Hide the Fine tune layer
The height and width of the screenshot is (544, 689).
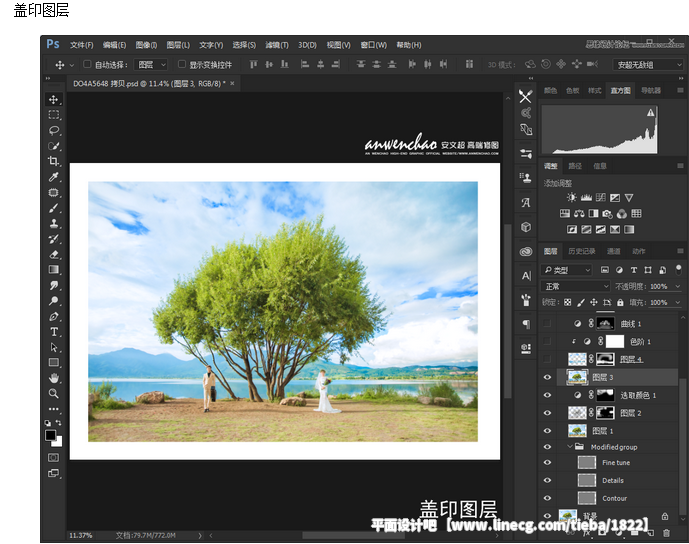coord(547,462)
